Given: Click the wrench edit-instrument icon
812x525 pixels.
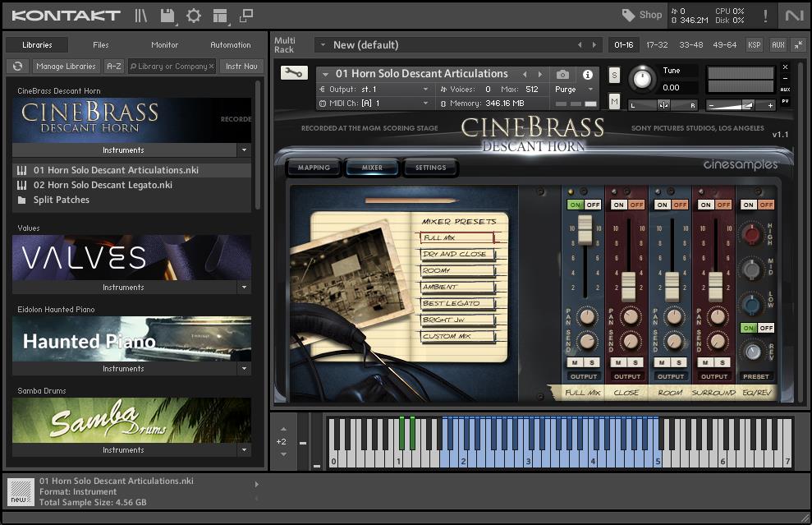Looking at the screenshot, I should [293, 73].
